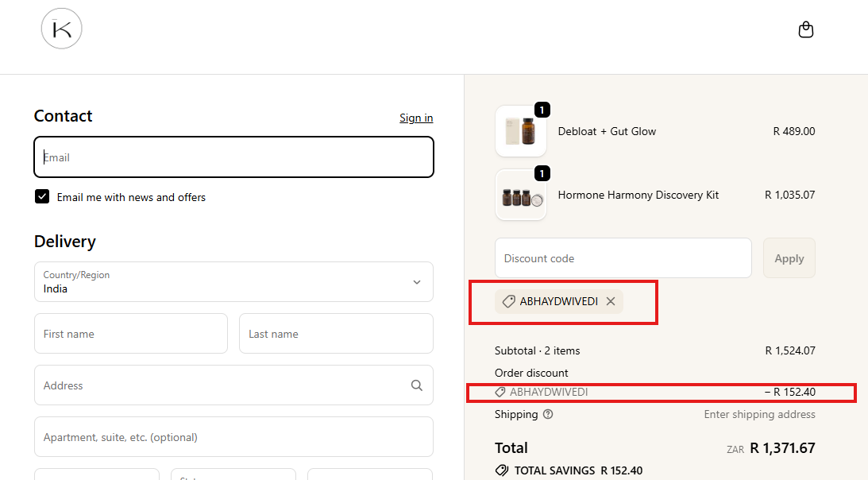Click the Hormone Harmony Discovery Kit name
868x480 pixels.
638,195
